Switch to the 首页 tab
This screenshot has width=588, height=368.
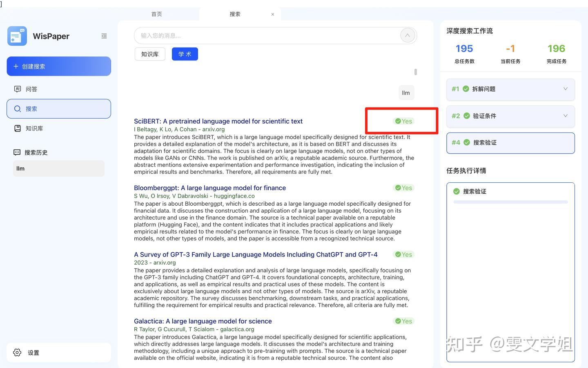(x=156, y=13)
